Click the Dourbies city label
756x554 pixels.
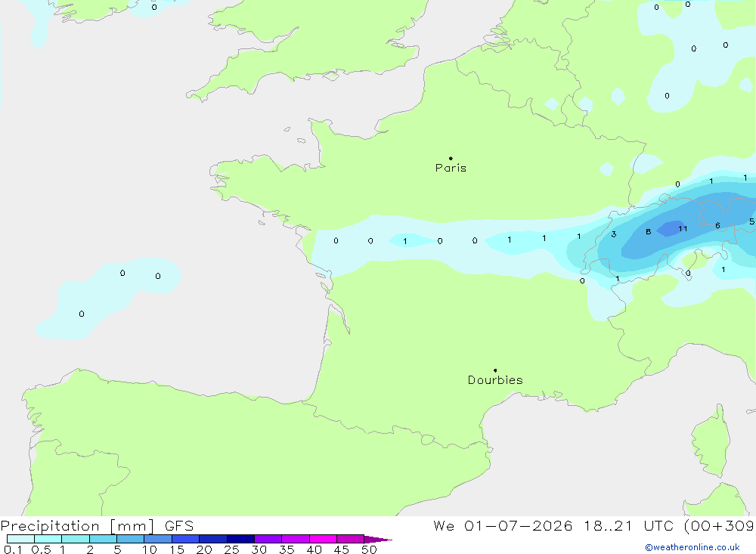click(495, 380)
